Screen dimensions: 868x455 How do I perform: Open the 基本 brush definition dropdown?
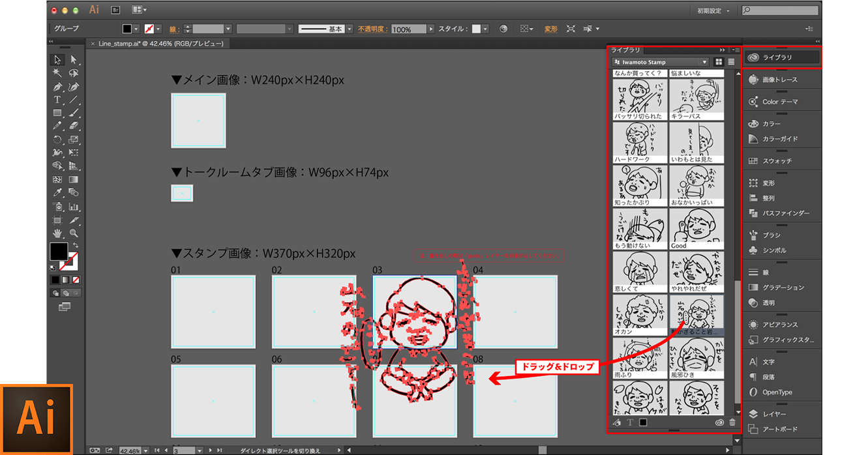tap(350, 29)
